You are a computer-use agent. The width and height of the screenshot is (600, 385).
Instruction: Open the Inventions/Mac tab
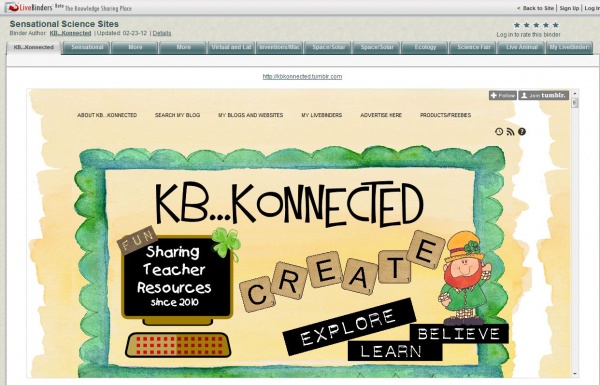pos(280,47)
